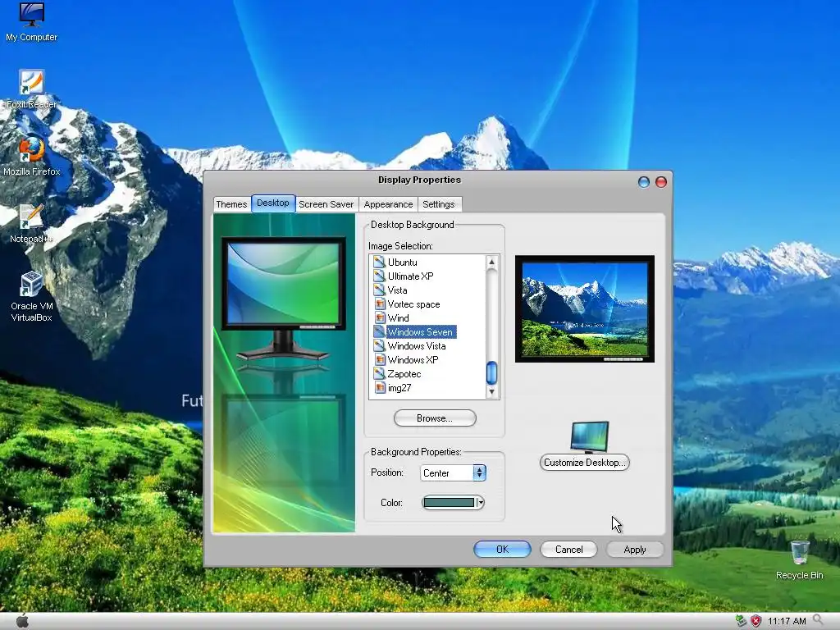The image size is (840, 630).
Task: Click the teal background color swatch
Action: point(449,503)
